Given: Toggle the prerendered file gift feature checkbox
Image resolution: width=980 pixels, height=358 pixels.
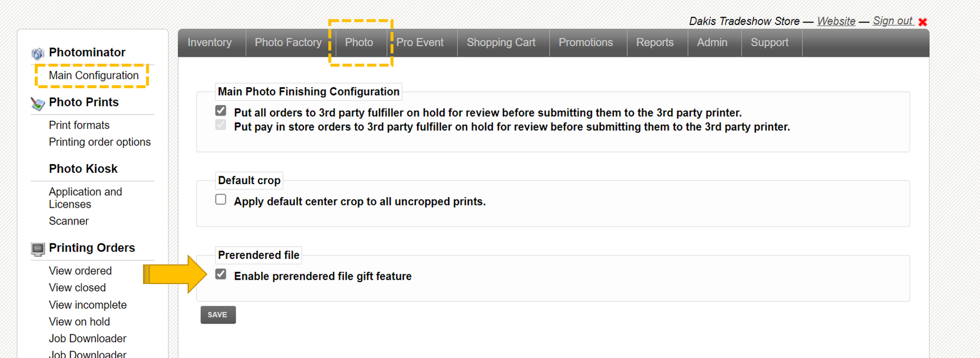Looking at the screenshot, I should coord(220,274).
